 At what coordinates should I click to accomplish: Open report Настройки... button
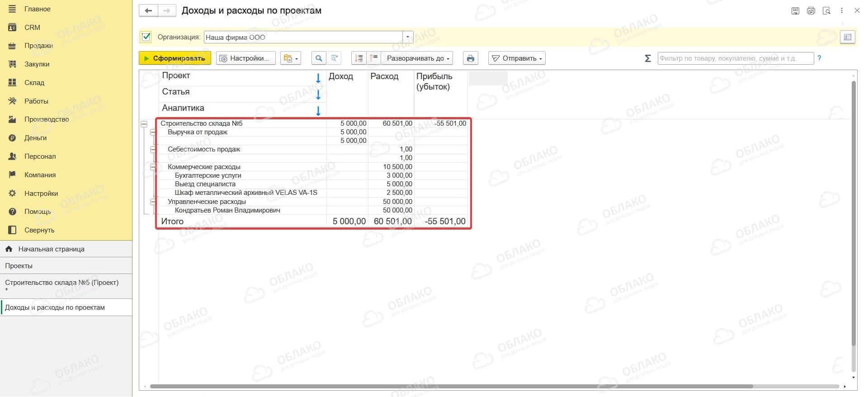[x=246, y=58]
